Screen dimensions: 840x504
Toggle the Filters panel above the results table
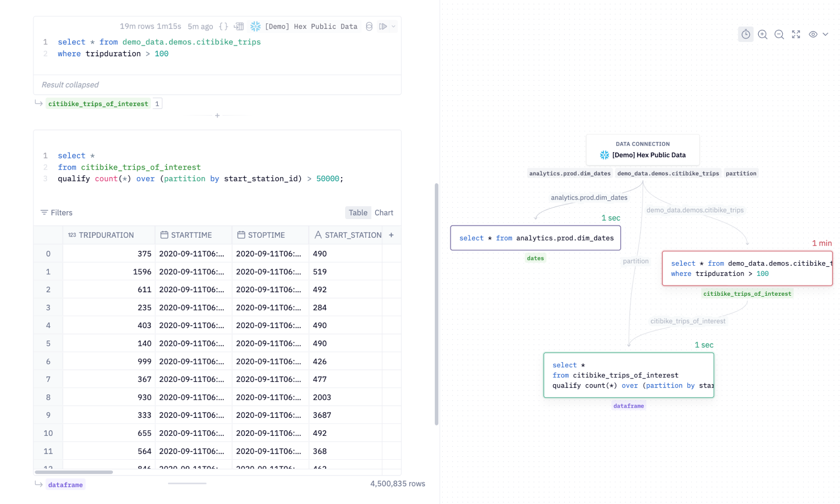tap(56, 212)
